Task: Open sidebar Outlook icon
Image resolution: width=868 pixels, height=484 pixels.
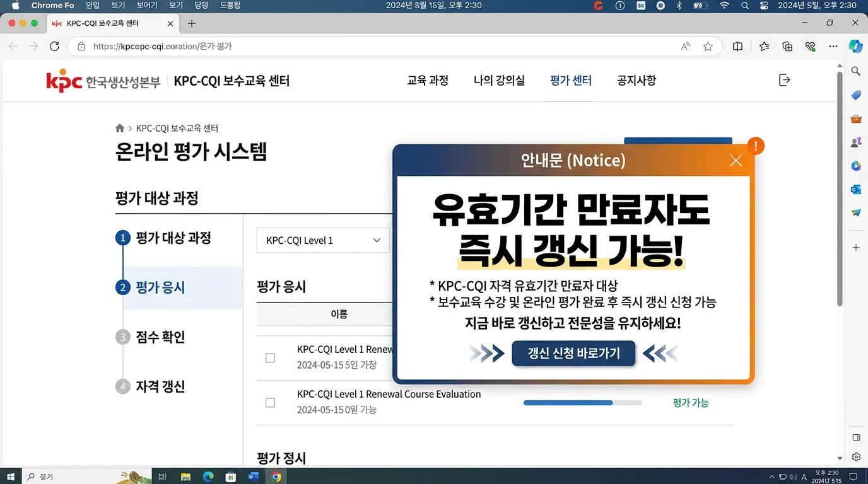Action: tap(856, 189)
